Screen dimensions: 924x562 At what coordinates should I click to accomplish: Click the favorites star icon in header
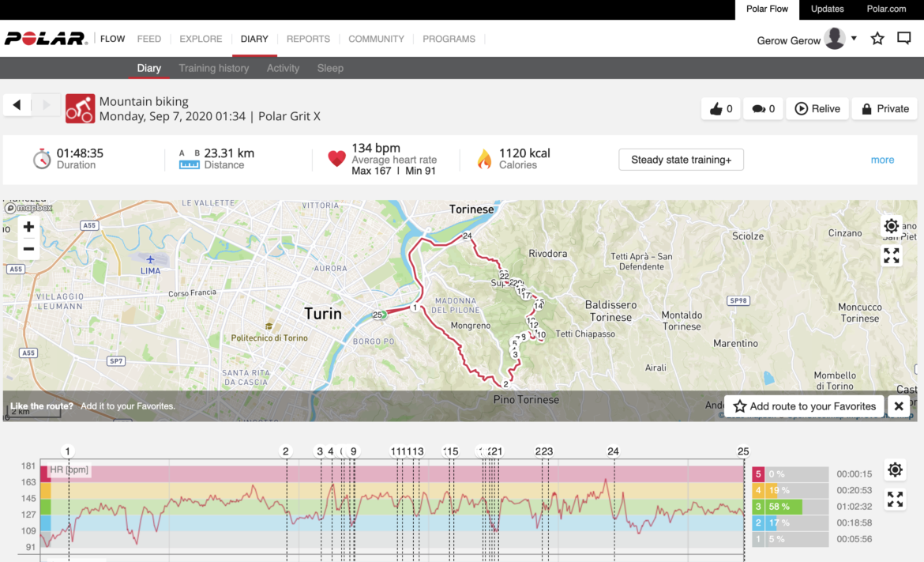[x=877, y=39]
